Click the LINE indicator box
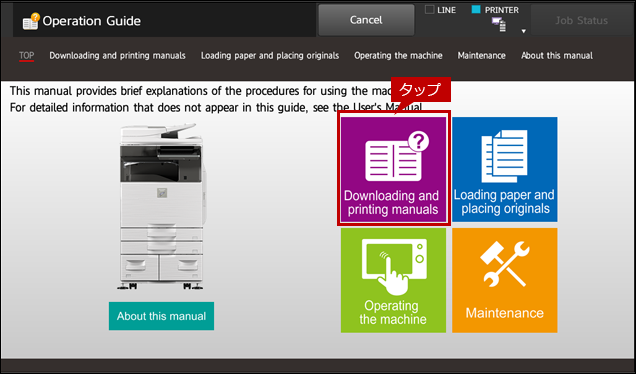636x374 pixels. [x=429, y=10]
